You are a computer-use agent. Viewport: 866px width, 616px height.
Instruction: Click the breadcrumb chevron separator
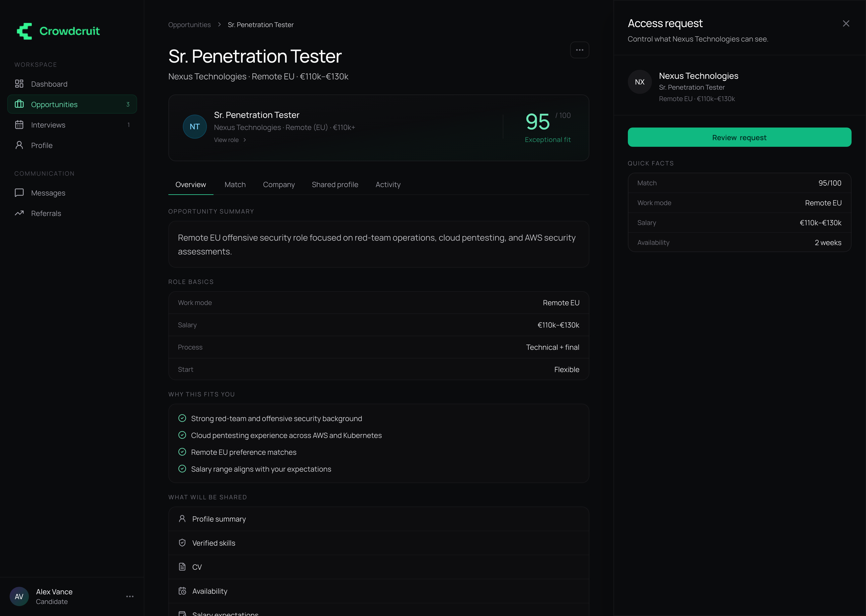tap(220, 25)
